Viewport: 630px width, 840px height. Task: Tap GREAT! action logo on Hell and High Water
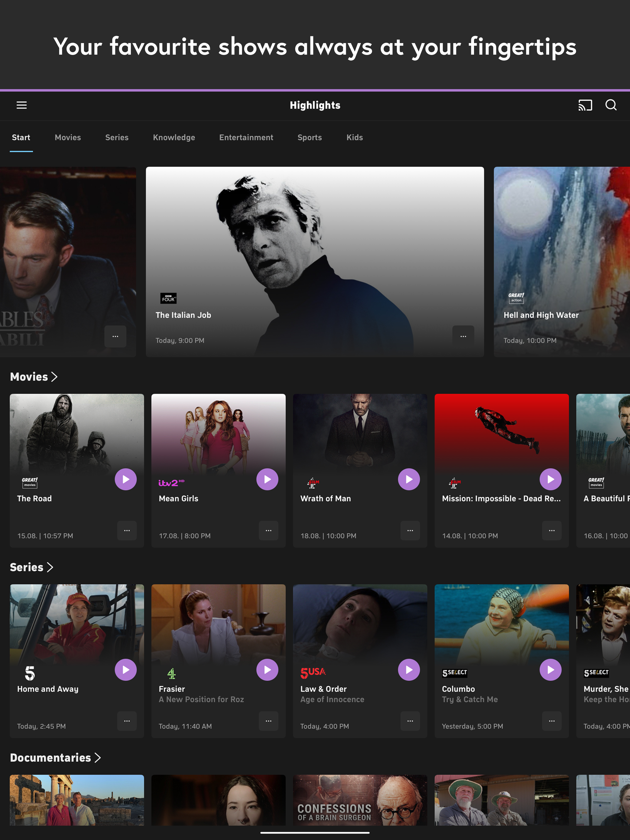click(516, 298)
